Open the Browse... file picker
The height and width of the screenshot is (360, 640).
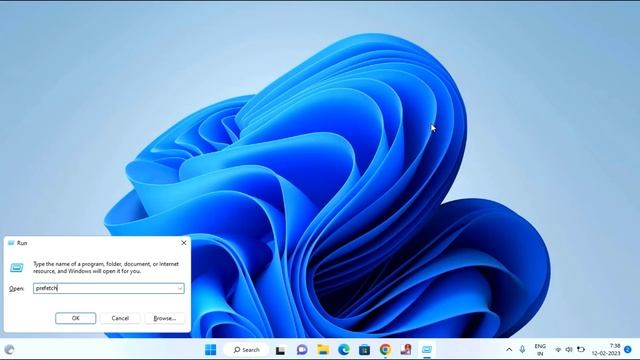(x=164, y=318)
